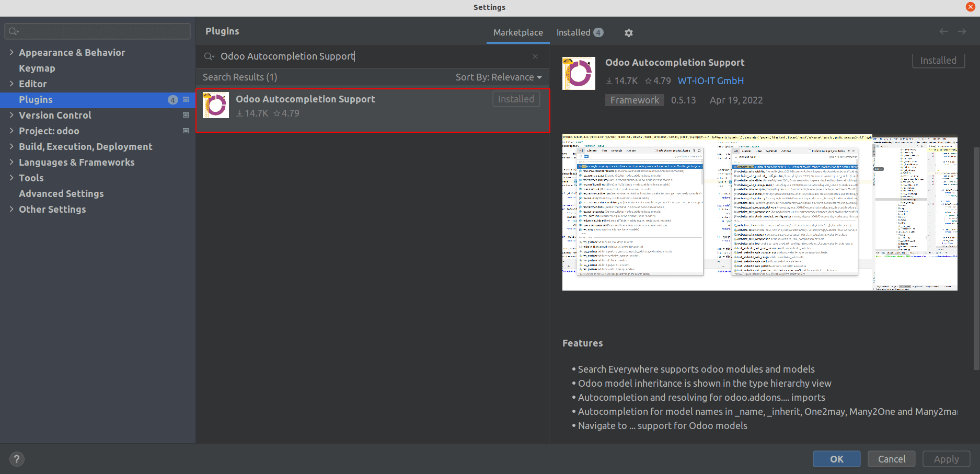Select the Plugins settings page

[x=98, y=100]
